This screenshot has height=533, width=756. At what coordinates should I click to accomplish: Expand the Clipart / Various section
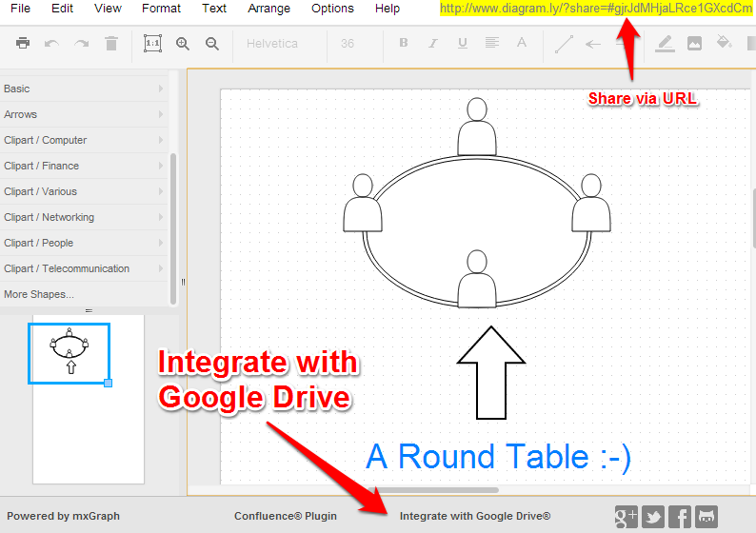(84, 191)
